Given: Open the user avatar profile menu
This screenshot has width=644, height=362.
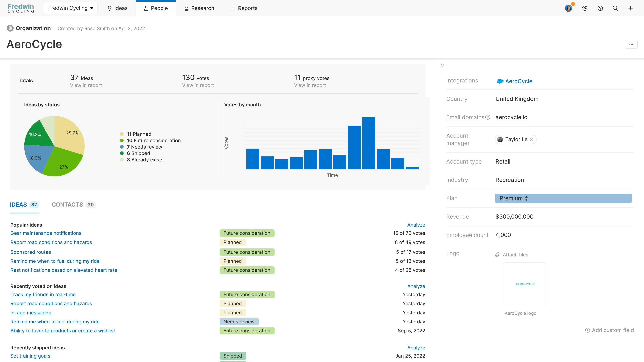Looking at the screenshot, I should tap(568, 8).
